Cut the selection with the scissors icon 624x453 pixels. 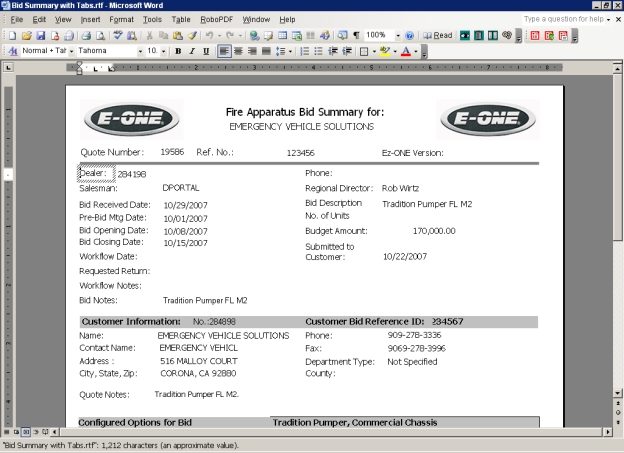pyautogui.click(x=149, y=36)
